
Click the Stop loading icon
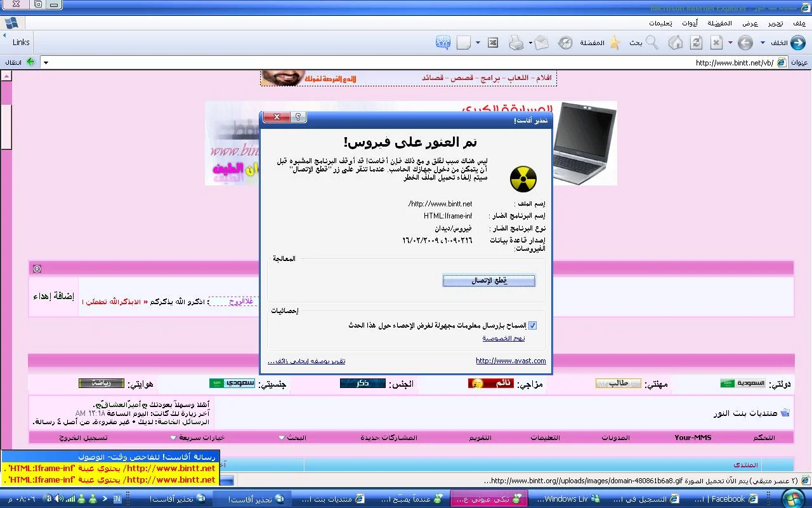[x=716, y=43]
